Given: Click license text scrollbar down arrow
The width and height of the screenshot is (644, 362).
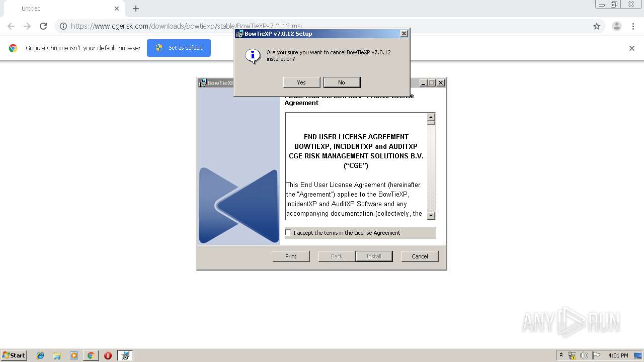Looking at the screenshot, I should [x=431, y=216].
